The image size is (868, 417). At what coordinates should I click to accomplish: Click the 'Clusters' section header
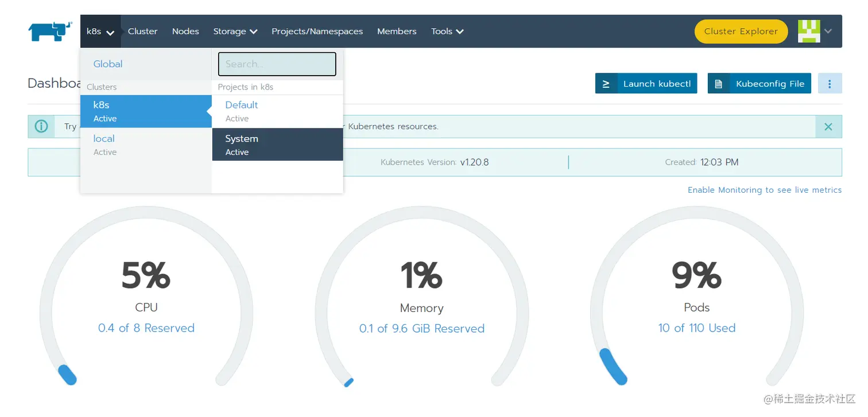pyautogui.click(x=102, y=87)
